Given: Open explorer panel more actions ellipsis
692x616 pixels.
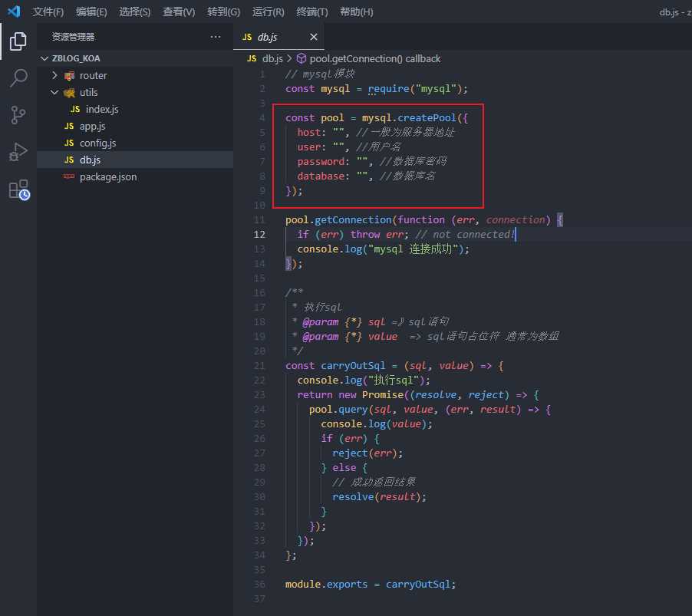Looking at the screenshot, I should pyautogui.click(x=216, y=37).
